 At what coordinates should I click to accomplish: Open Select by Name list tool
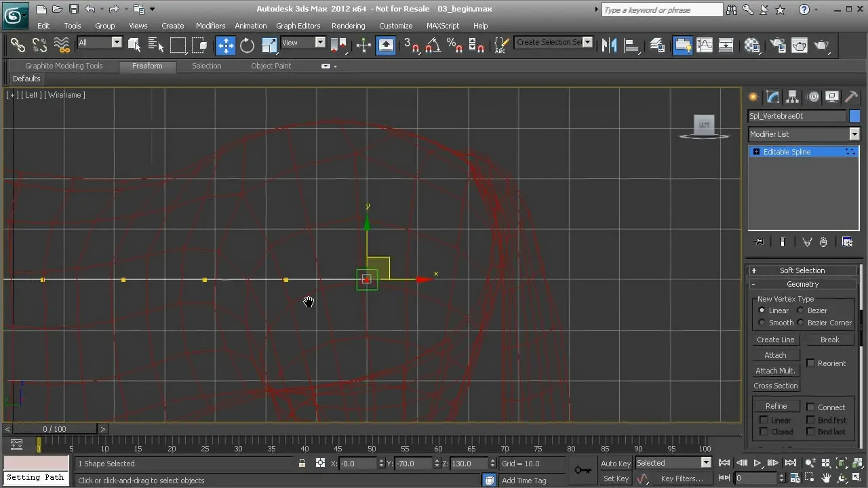tap(155, 45)
